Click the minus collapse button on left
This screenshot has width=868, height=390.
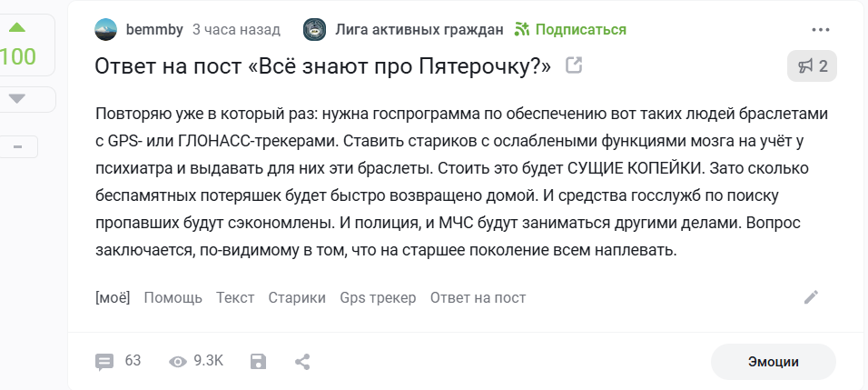coord(18,145)
